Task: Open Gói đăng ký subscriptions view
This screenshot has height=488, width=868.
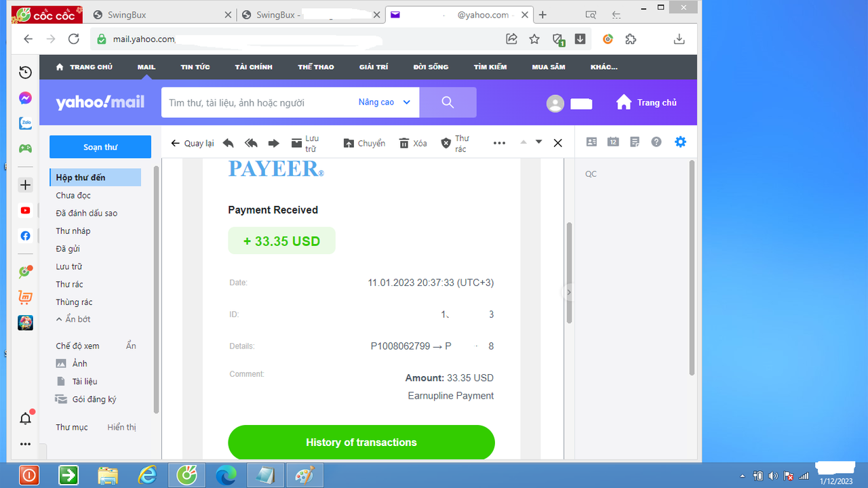Action: point(86,399)
